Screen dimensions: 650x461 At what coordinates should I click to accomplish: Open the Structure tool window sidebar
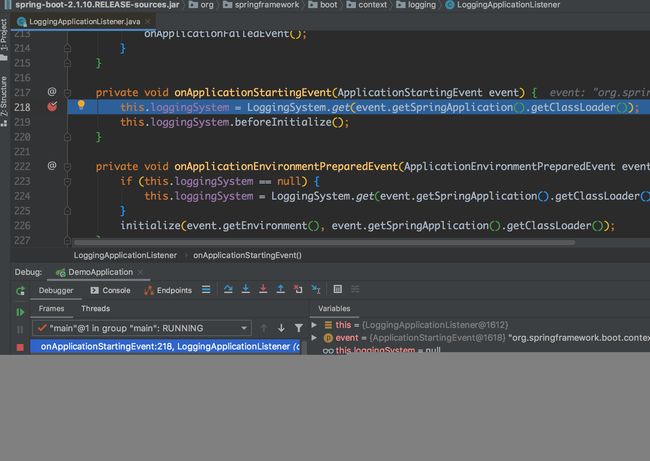pos(4,101)
